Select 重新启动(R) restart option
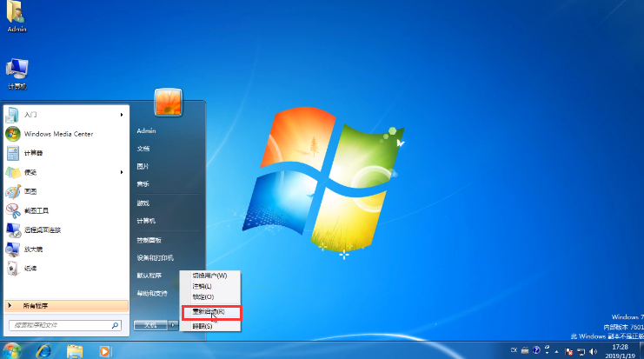Screen dimensions: 644x359 (210, 312)
